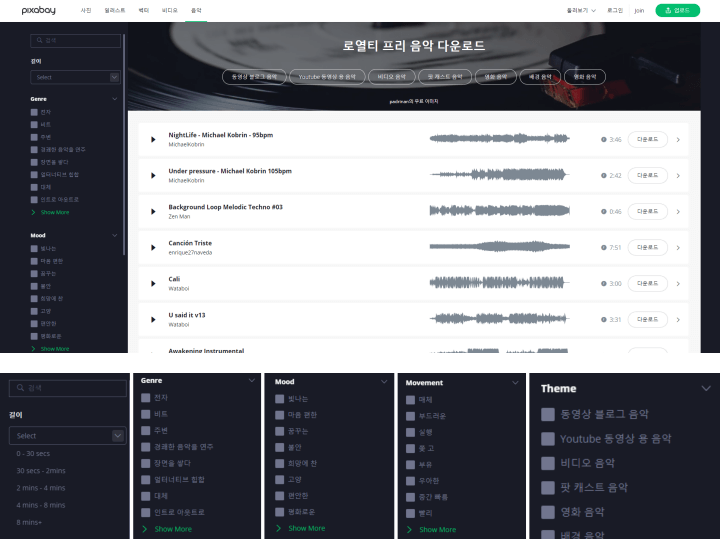Open the fourth tab in top navigation

pyautogui.click(x=169, y=10)
